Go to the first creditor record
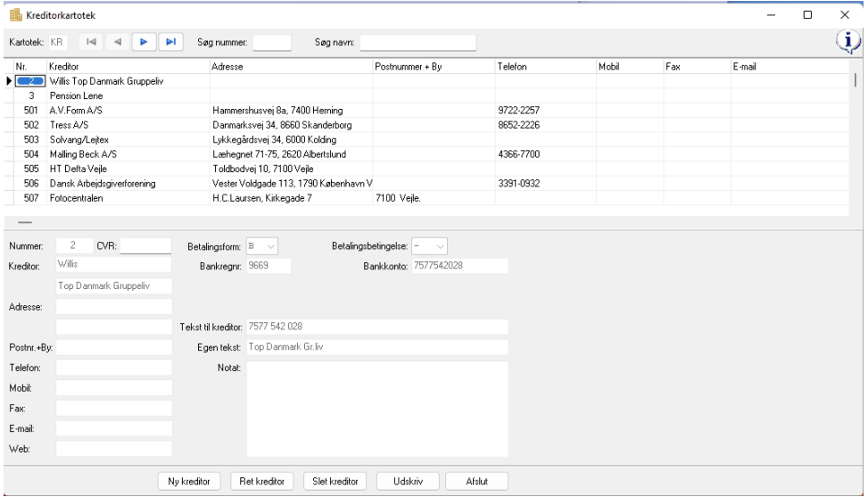 click(x=91, y=42)
